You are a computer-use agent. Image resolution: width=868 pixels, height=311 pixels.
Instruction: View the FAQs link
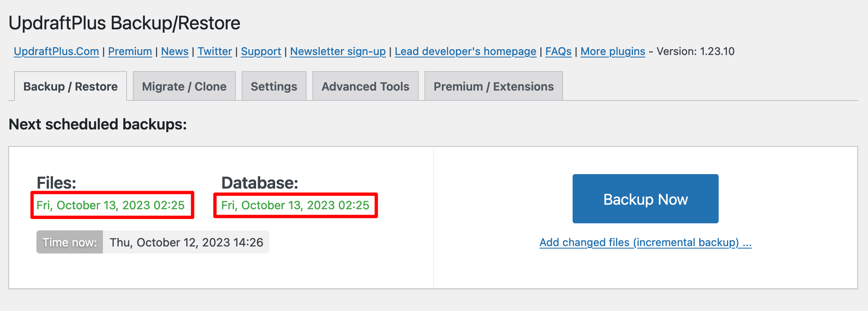pyautogui.click(x=559, y=51)
